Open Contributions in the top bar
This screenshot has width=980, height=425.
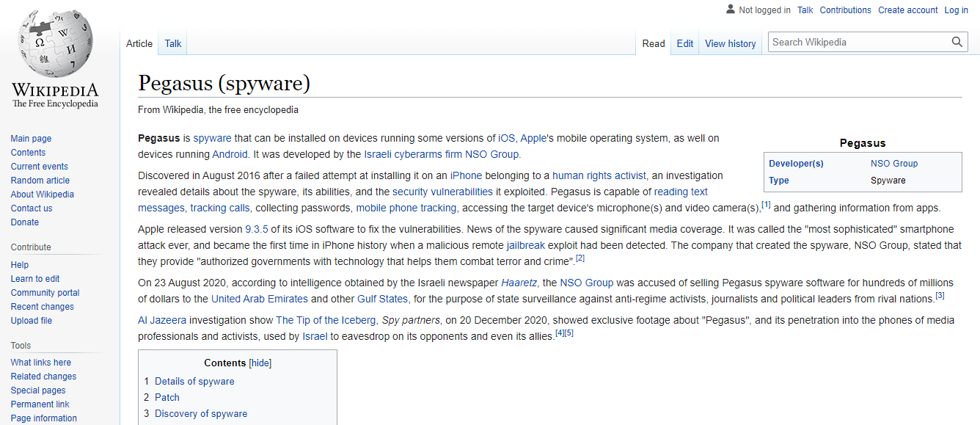tap(846, 10)
